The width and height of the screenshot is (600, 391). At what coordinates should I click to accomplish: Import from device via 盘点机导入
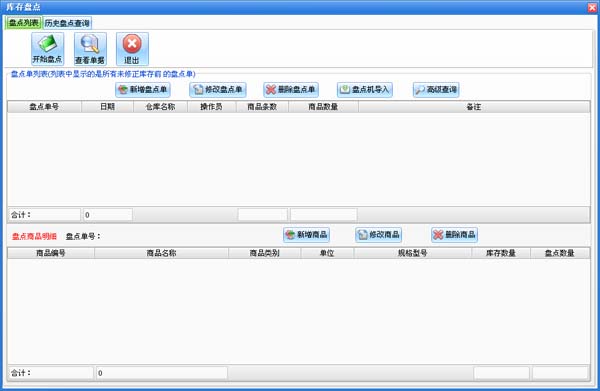coord(365,90)
